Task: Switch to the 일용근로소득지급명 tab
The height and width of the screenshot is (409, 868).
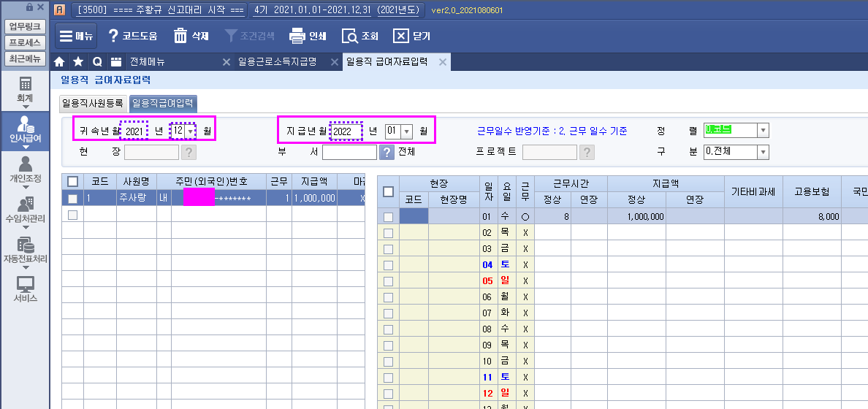Action: 277,62
